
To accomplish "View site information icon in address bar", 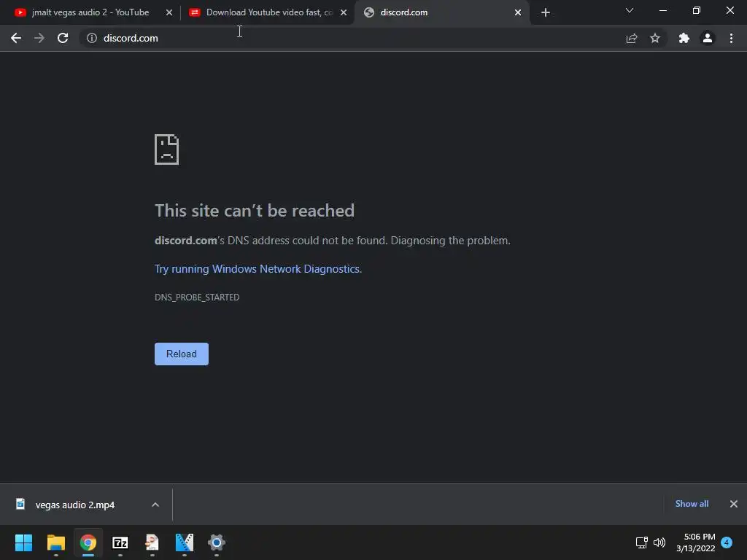I will pyautogui.click(x=92, y=38).
